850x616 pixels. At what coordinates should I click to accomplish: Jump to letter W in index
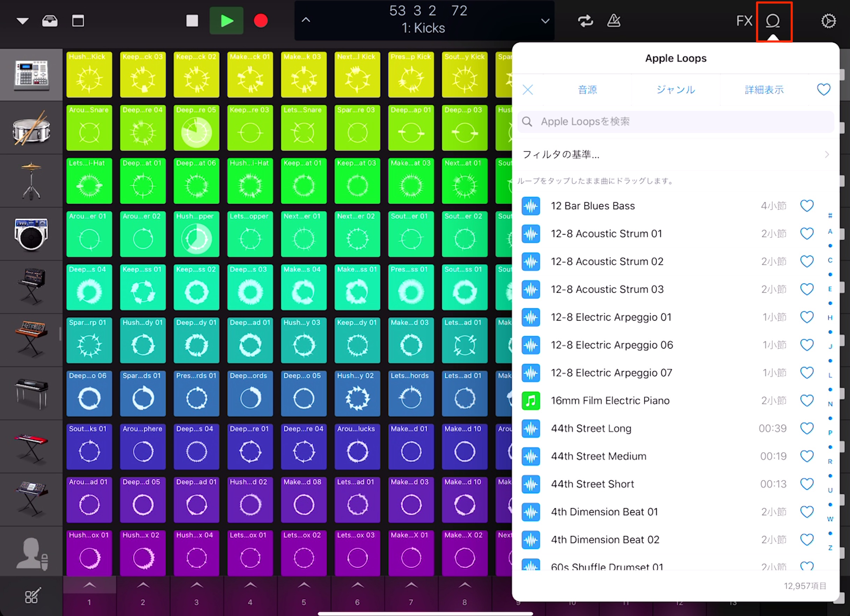(830, 519)
